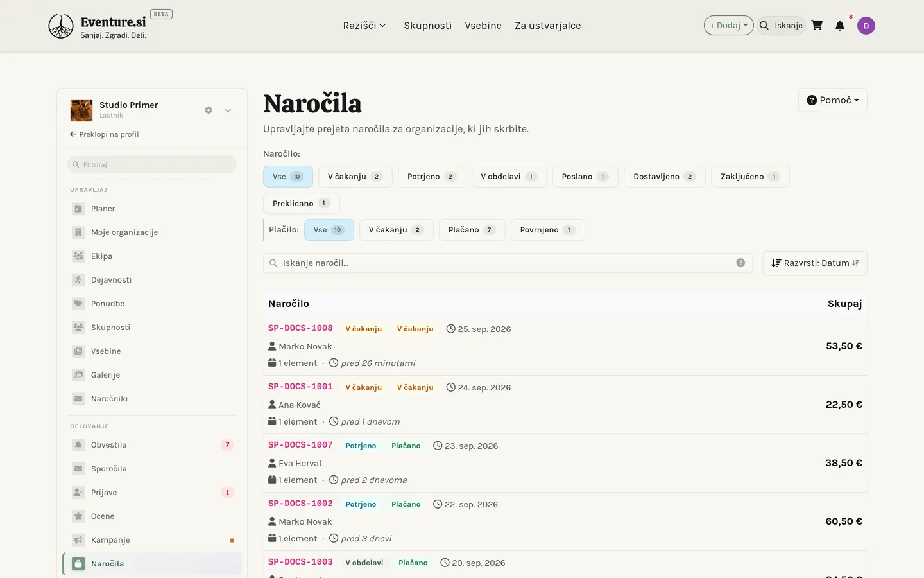Click the Kampanje megaphone icon
Screen dimensions: 924x578
point(78,540)
